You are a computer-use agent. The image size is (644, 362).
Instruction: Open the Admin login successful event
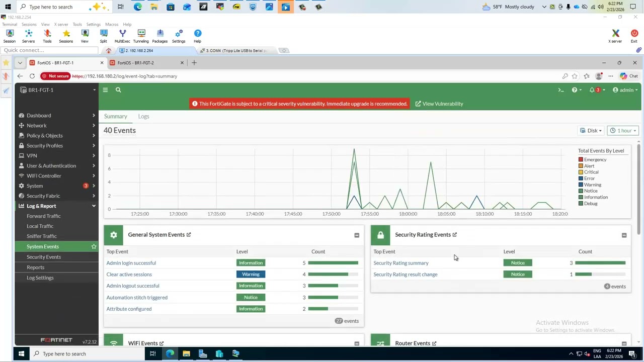coord(131,263)
